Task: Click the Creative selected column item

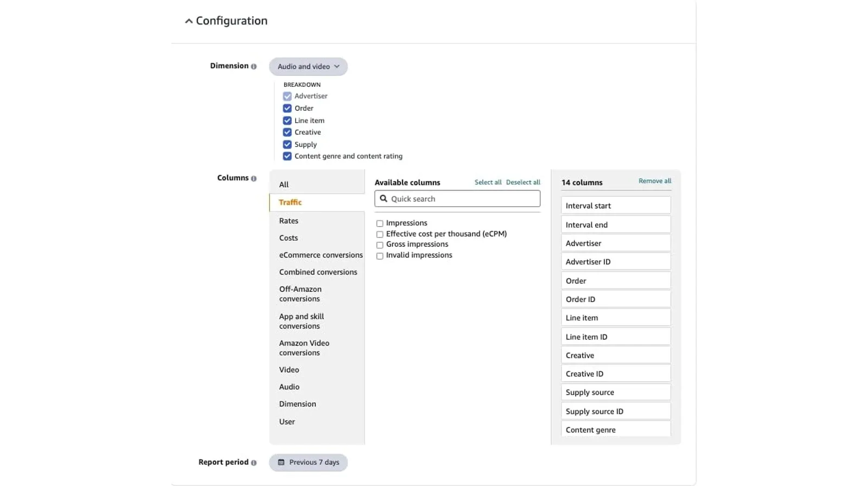Action: point(616,355)
